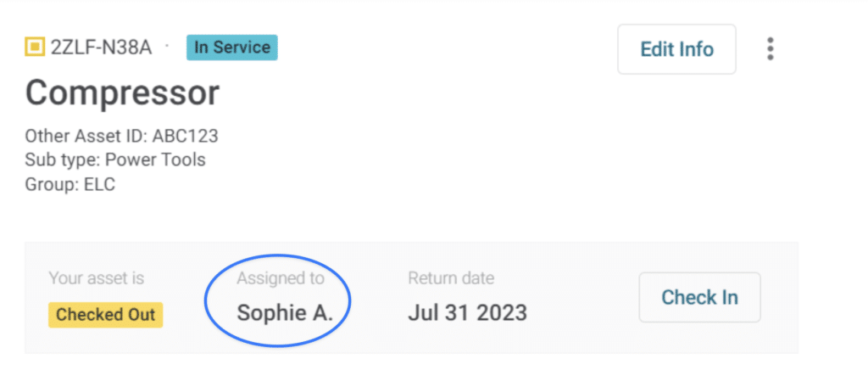Click the assignee name Sophie A.
The image size is (868, 370).
click(285, 312)
